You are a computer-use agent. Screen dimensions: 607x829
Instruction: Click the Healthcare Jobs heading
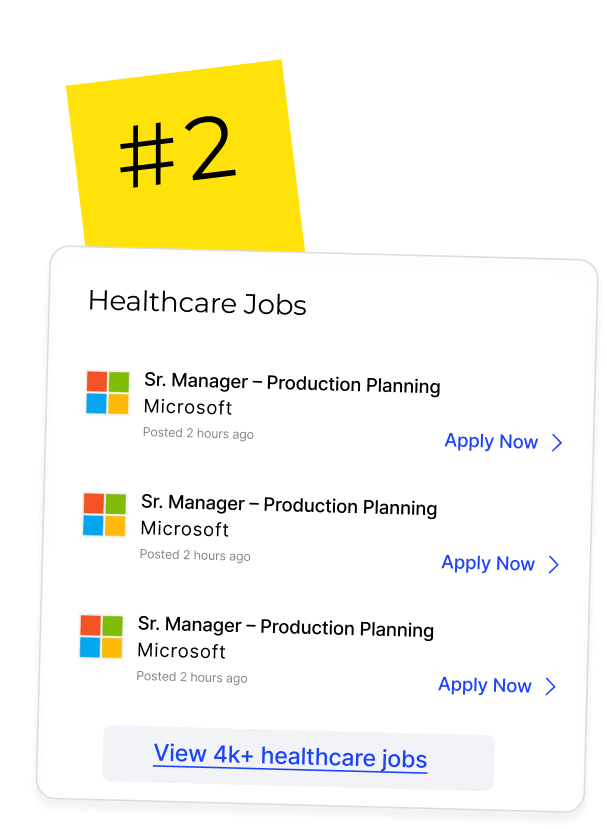tap(197, 302)
